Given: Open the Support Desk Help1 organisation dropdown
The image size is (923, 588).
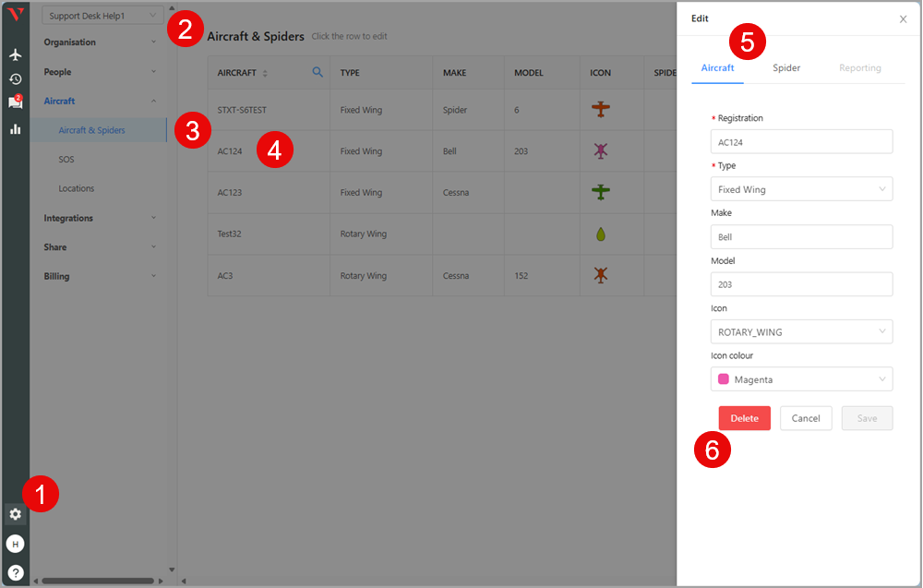Looking at the screenshot, I should point(102,16).
